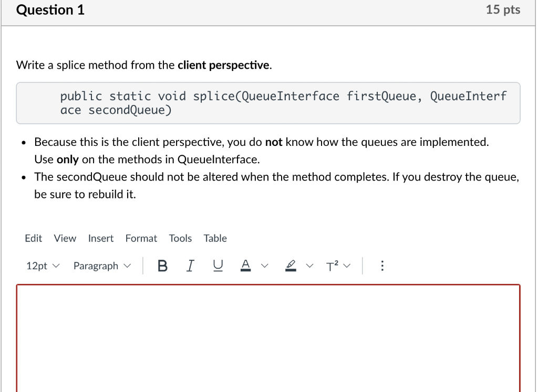538x392 pixels.
Task: Open the Format menu
Action: coord(141,238)
